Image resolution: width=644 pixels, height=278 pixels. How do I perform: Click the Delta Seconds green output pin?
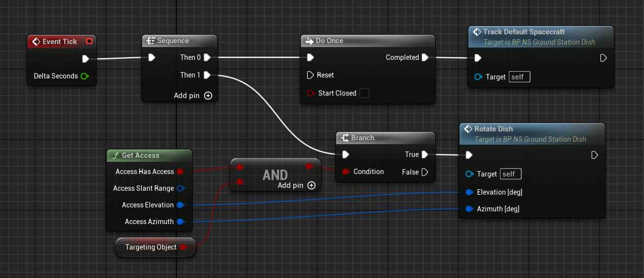(x=84, y=76)
